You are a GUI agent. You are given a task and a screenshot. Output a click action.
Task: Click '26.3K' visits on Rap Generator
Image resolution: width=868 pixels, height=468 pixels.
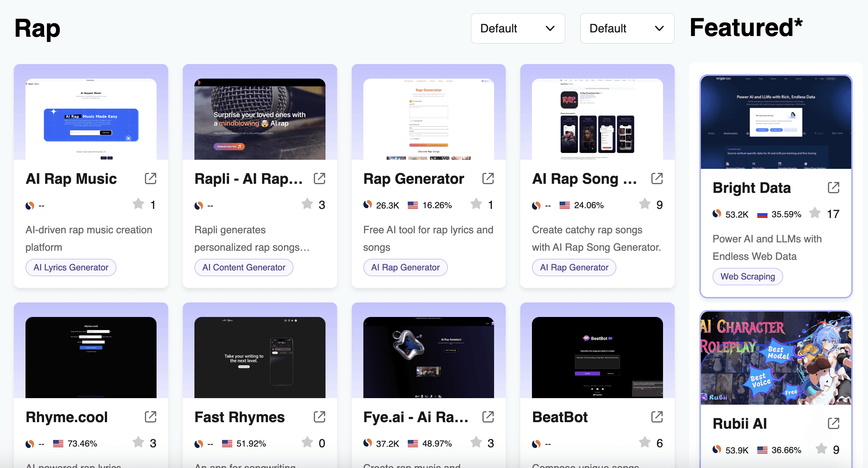(387, 205)
